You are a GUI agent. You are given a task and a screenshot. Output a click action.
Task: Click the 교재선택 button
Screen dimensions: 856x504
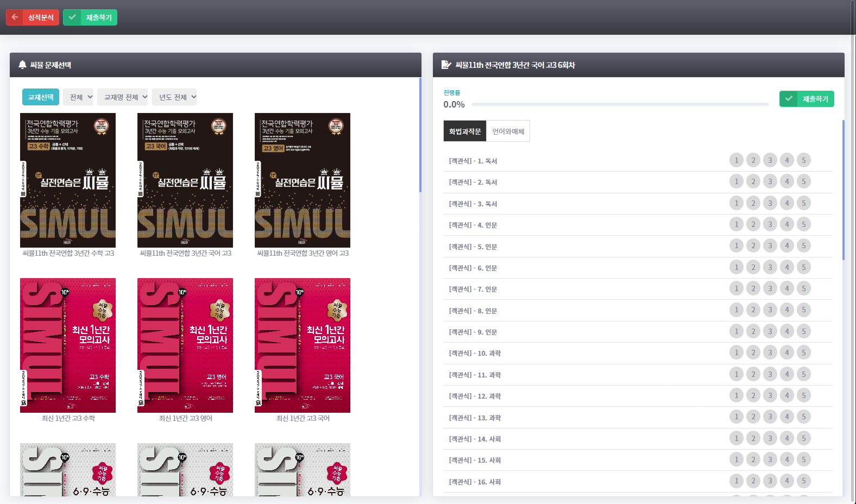(x=41, y=97)
